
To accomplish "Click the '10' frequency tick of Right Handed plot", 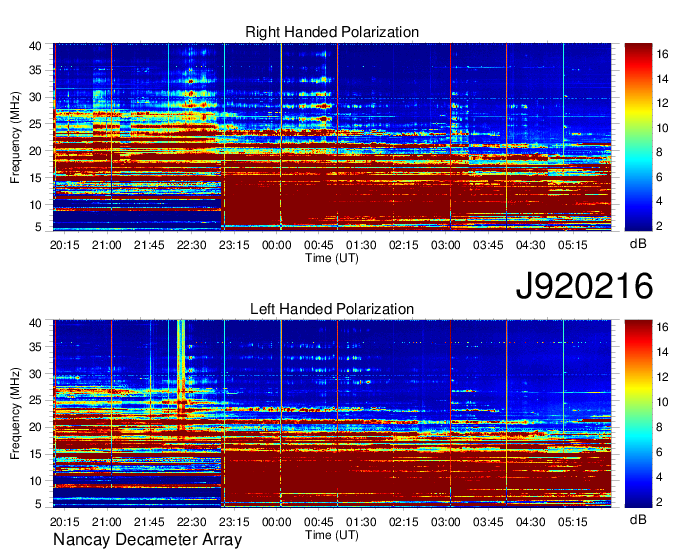I will 35,205.
